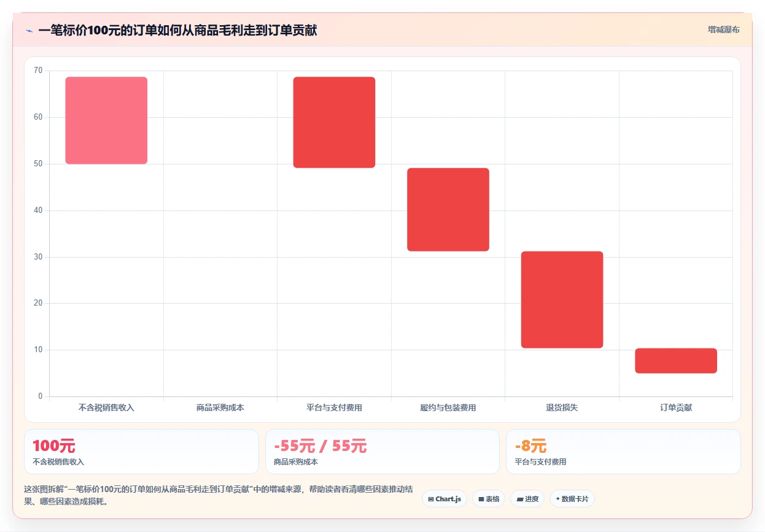Click the 商品采购成本 caption in the middle card
Image resolution: width=765 pixels, height=532 pixels.
(x=296, y=462)
